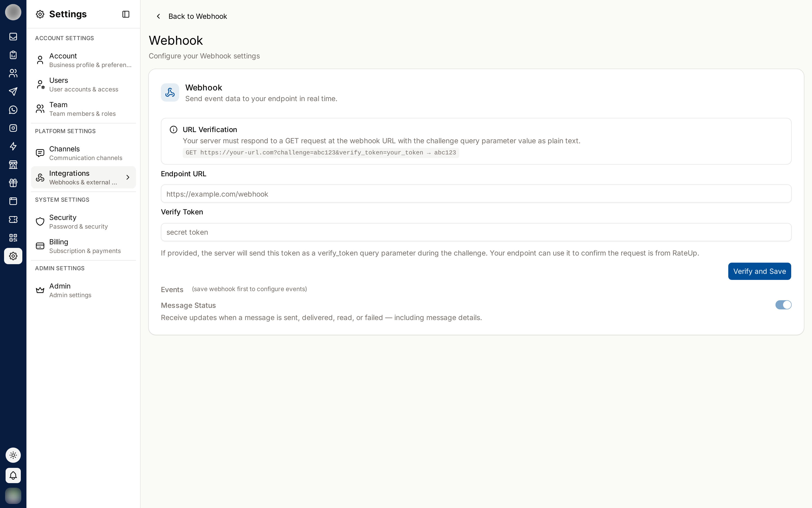Viewport: 812px width, 508px height.
Task: Open Billing settings item
Action: tap(83, 246)
